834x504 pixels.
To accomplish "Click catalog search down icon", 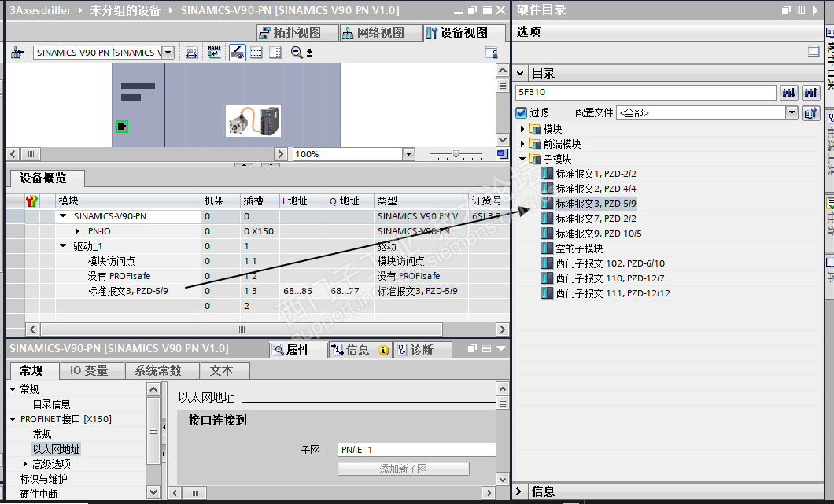I will point(789,93).
